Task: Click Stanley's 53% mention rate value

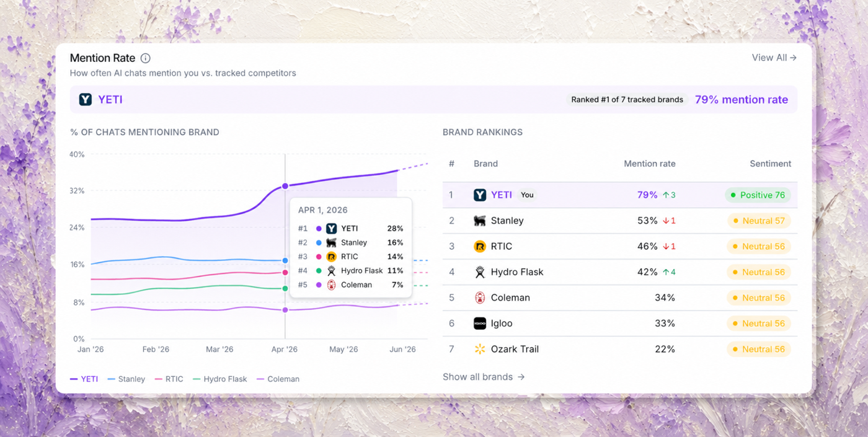Action: pyautogui.click(x=647, y=221)
